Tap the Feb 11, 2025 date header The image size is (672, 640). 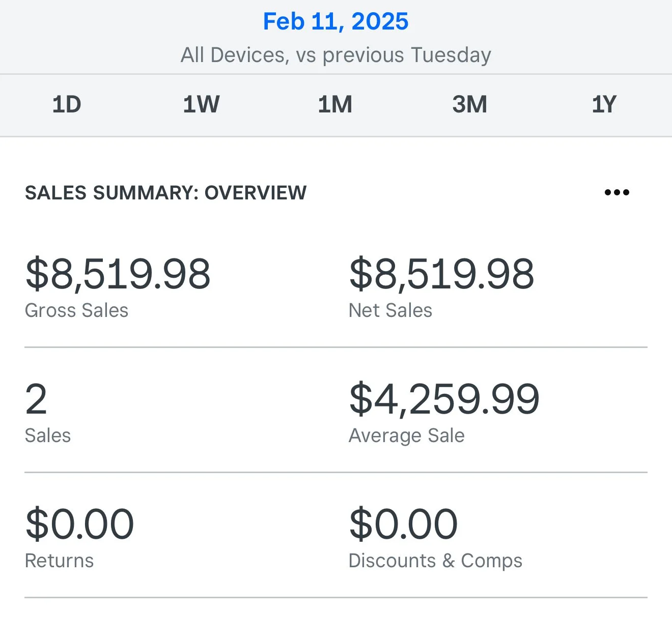[335, 21]
